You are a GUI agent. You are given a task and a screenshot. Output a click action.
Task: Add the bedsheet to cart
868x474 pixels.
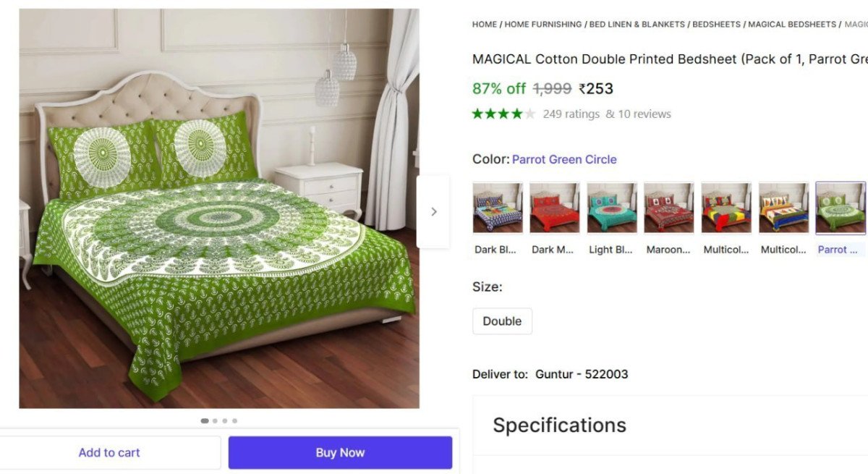click(x=109, y=452)
